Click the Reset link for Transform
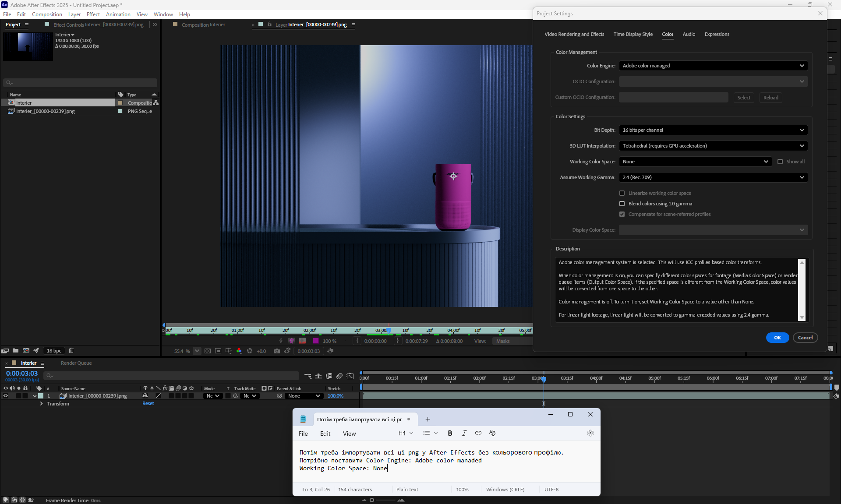Image resolution: width=841 pixels, height=504 pixels. [148, 404]
